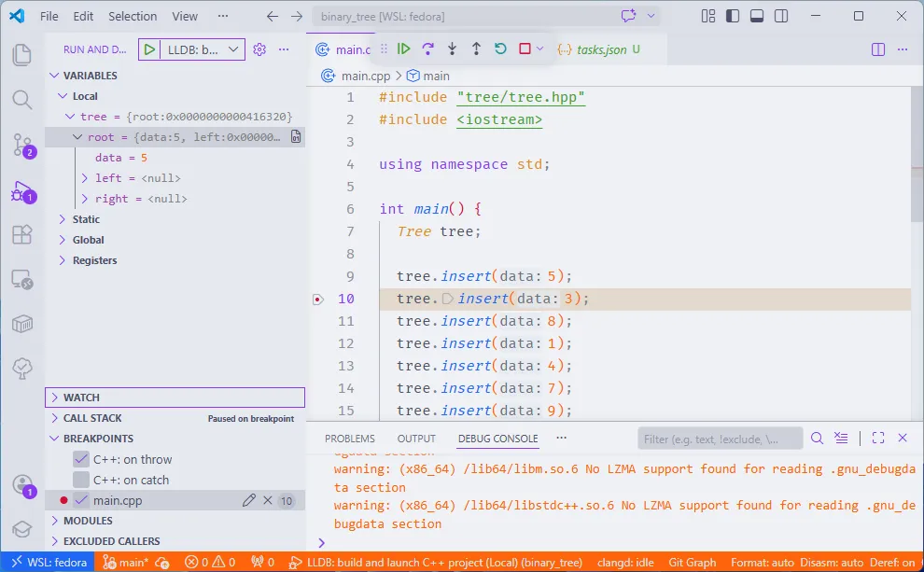Toggle the primary side bar
The height and width of the screenshot is (572, 924).
pyautogui.click(x=733, y=16)
